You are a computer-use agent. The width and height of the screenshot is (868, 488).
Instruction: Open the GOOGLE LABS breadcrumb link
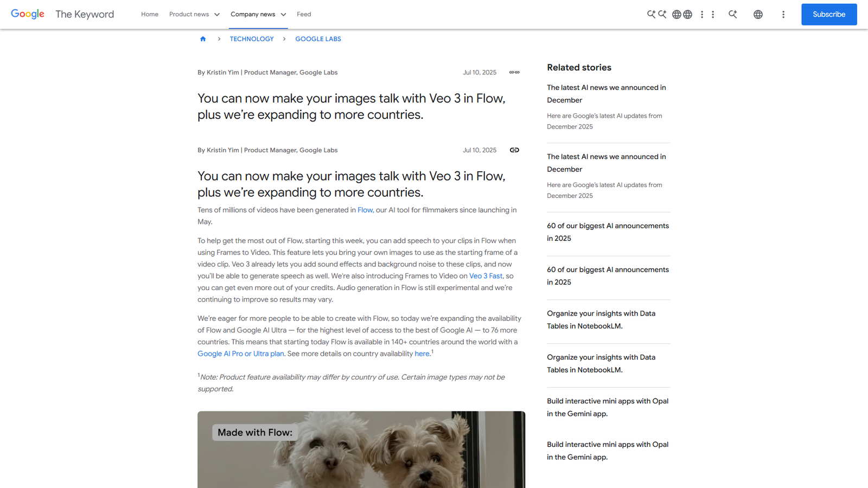(x=318, y=38)
